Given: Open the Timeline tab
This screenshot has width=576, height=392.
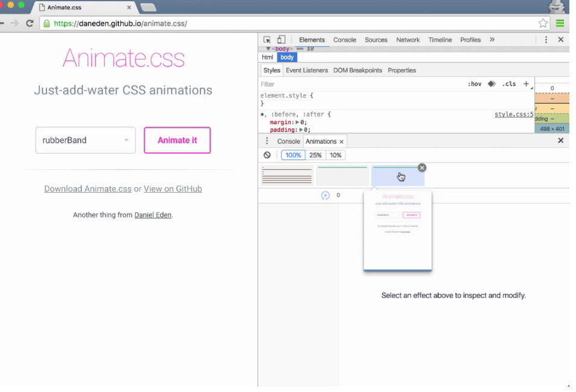Looking at the screenshot, I should [440, 40].
